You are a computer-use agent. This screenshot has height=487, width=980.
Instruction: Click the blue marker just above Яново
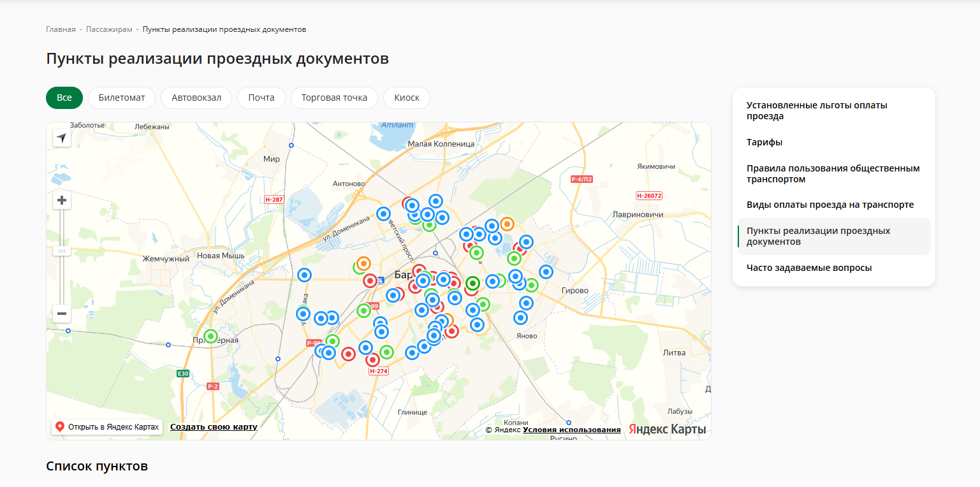click(x=521, y=317)
